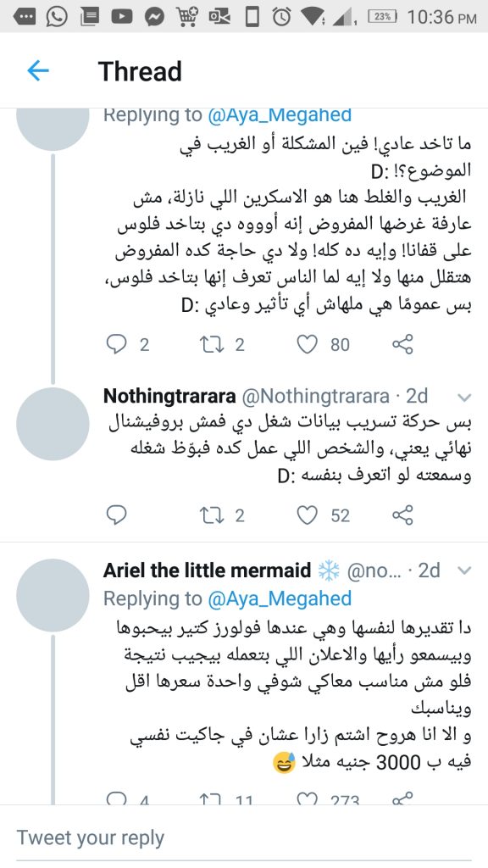Tap the reply icon on Nothingtrarara's tweet
The width and height of the screenshot is (488, 868).
[116, 515]
